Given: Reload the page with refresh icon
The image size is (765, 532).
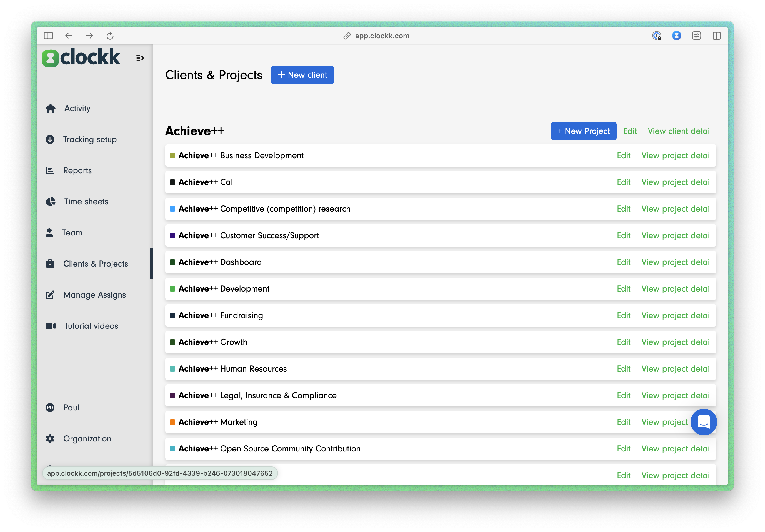Looking at the screenshot, I should pos(110,36).
